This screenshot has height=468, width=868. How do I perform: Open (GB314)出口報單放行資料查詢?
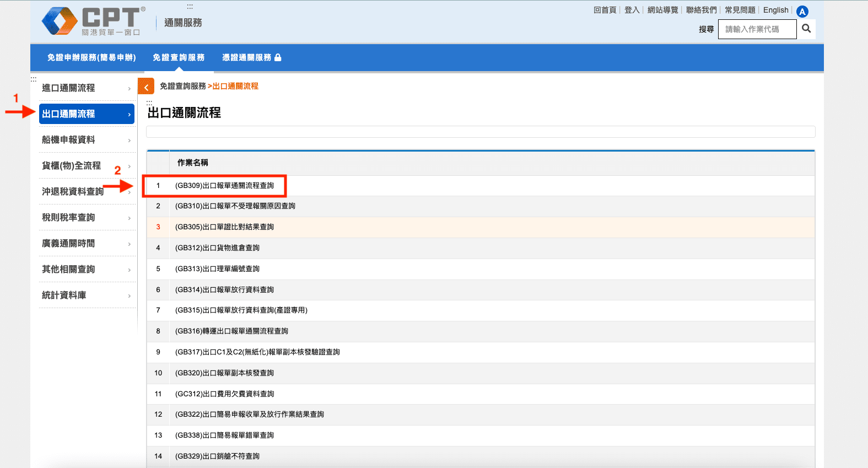coord(224,290)
